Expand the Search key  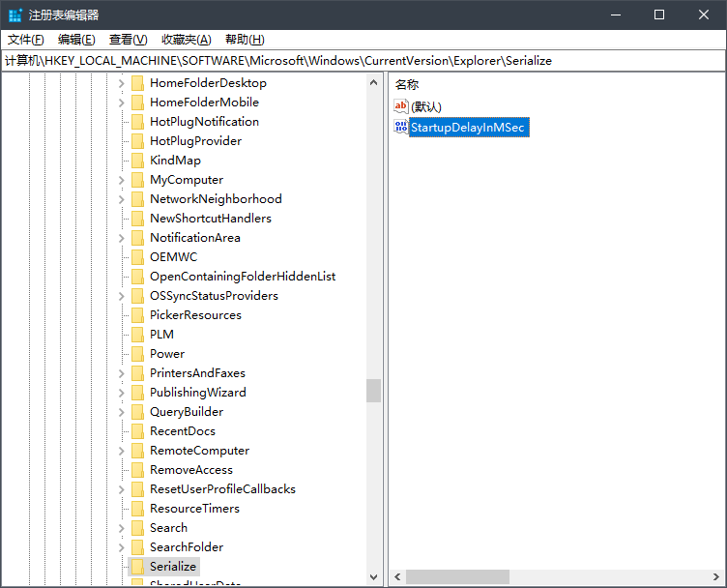[x=122, y=528]
